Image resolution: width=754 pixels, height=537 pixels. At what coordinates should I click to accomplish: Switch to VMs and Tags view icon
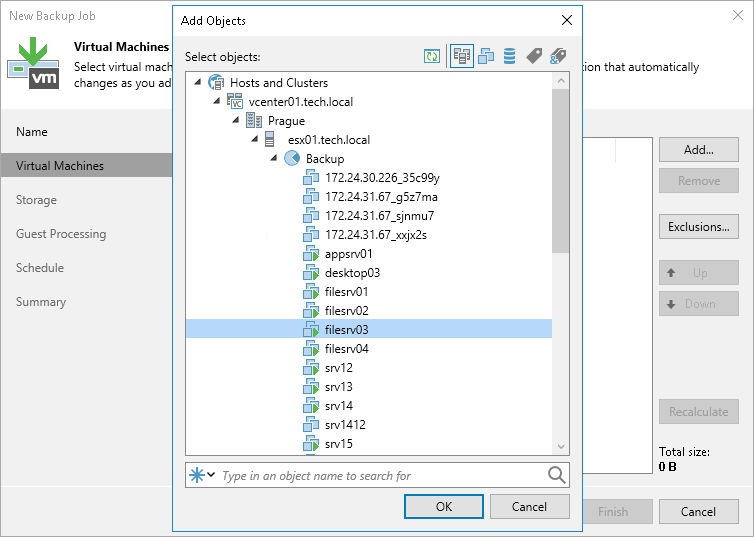tap(534, 56)
